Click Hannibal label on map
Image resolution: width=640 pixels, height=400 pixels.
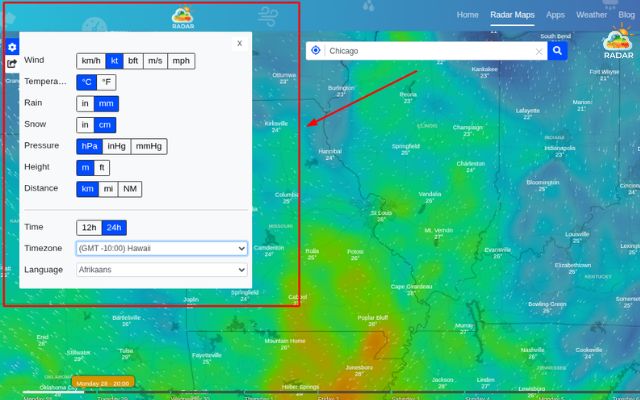tap(330, 151)
